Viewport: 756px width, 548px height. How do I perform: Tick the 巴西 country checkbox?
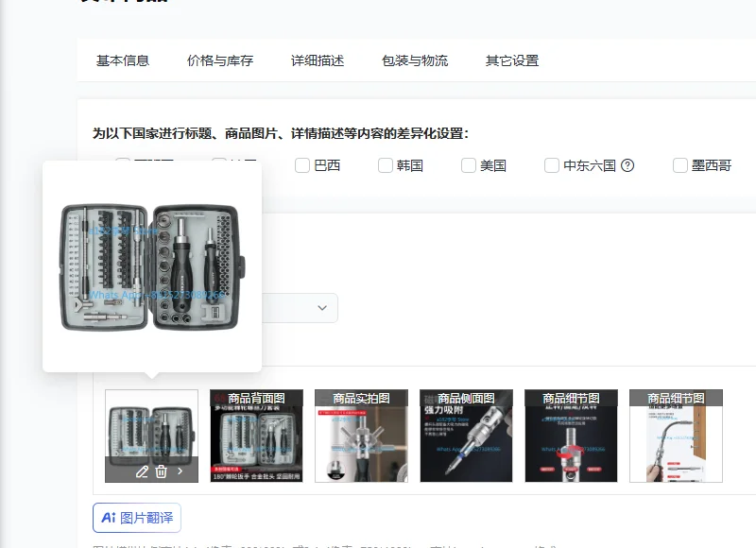coord(302,165)
